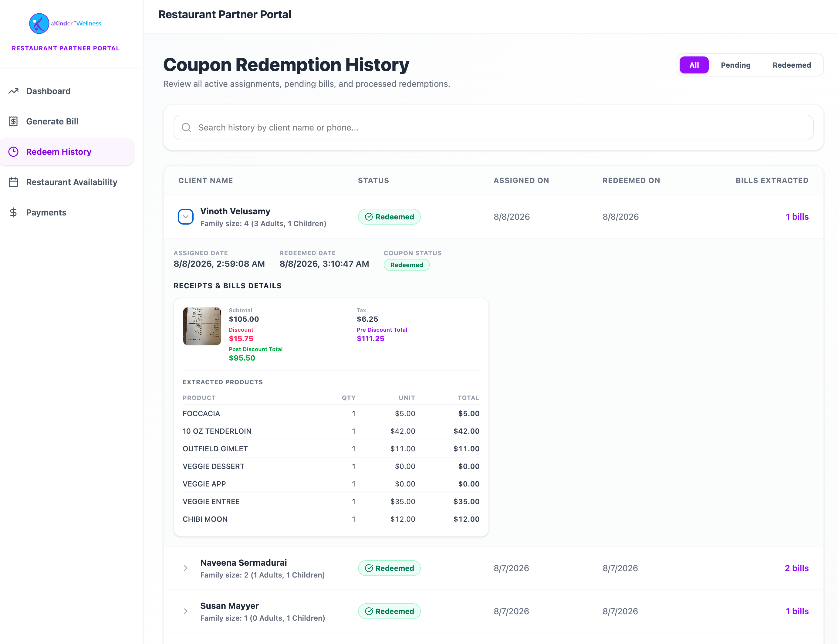Image resolution: width=838 pixels, height=644 pixels.
Task: Open Payments in the sidebar
Action: click(x=67, y=212)
